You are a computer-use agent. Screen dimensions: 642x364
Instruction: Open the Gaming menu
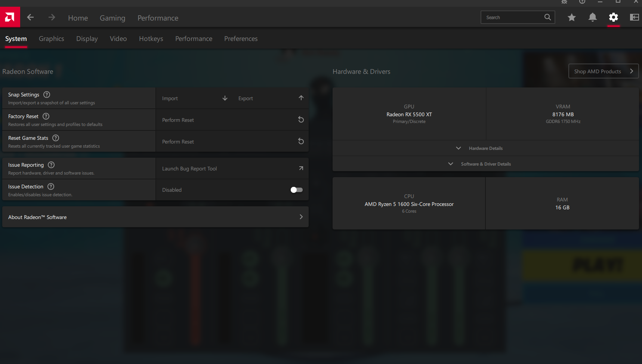tap(112, 18)
